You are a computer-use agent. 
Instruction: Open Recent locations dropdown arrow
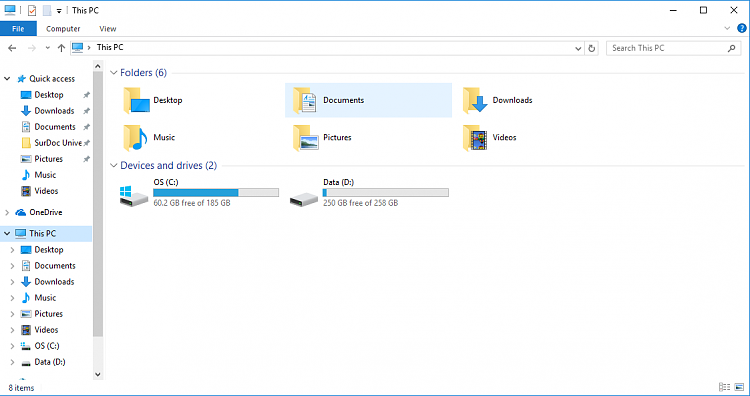(x=47, y=48)
